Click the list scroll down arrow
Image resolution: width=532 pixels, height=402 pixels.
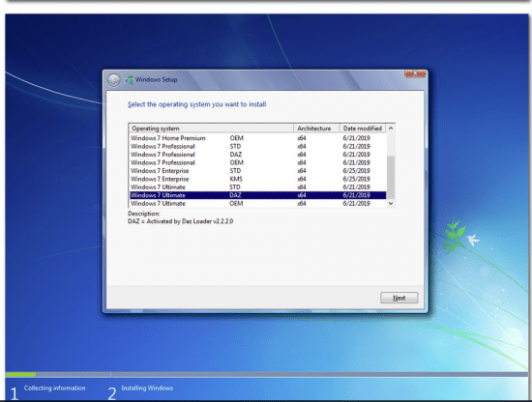click(391, 203)
